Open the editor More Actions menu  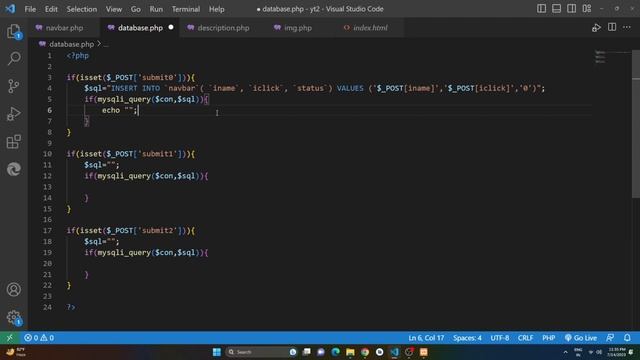coord(627,27)
